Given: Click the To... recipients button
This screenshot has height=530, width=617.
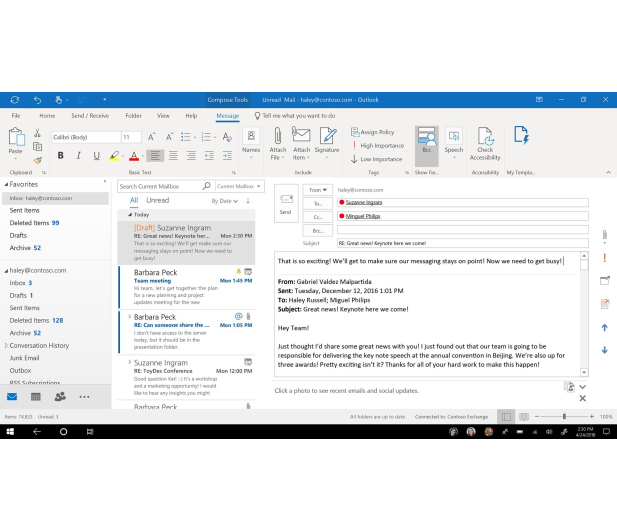Looking at the screenshot, I should coord(318,203).
